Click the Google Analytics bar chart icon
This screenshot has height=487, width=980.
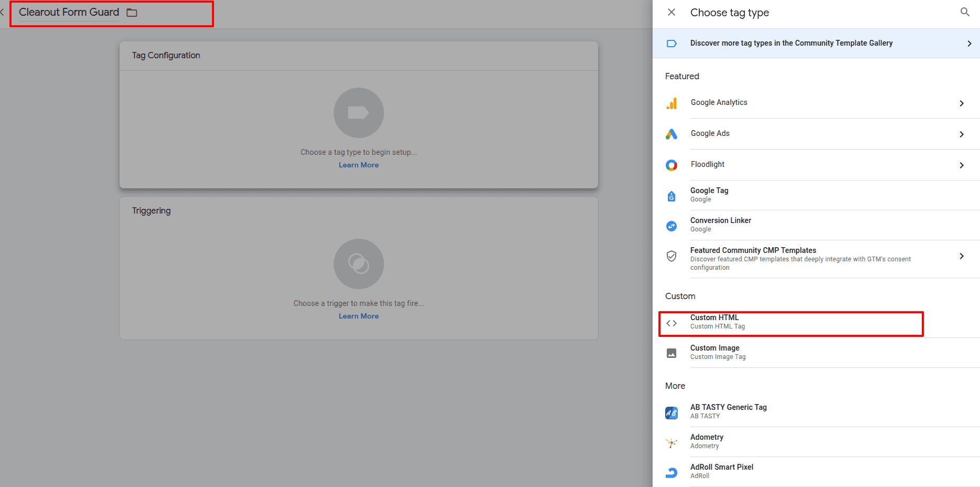[672, 103]
